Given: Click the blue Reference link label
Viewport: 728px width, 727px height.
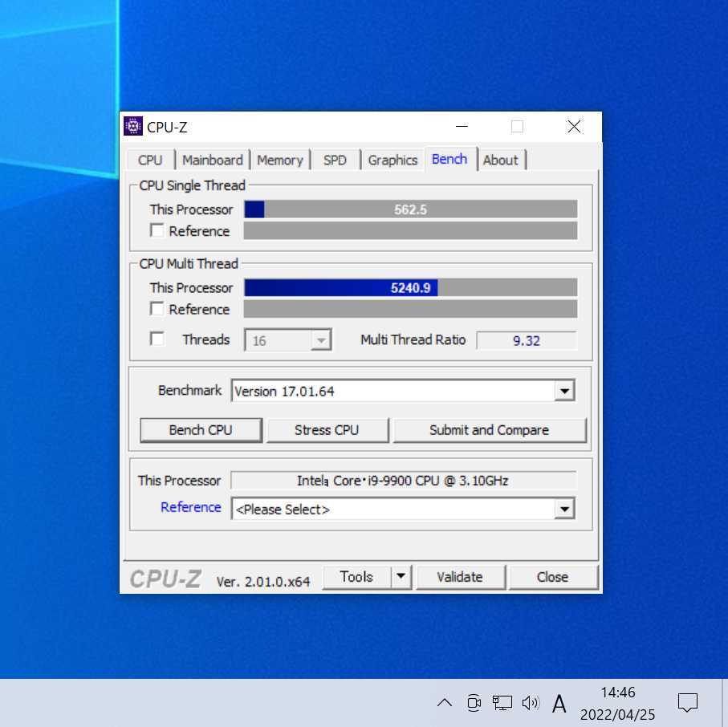Looking at the screenshot, I should (191, 507).
